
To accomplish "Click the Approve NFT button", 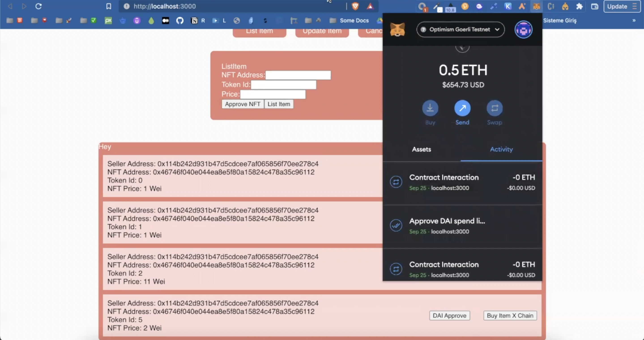I will pos(242,104).
